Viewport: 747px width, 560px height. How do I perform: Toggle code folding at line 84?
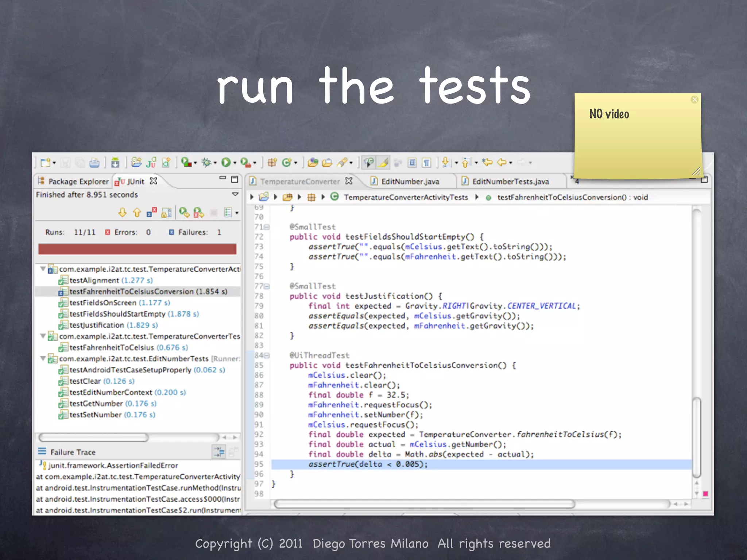tap(267, 355)
